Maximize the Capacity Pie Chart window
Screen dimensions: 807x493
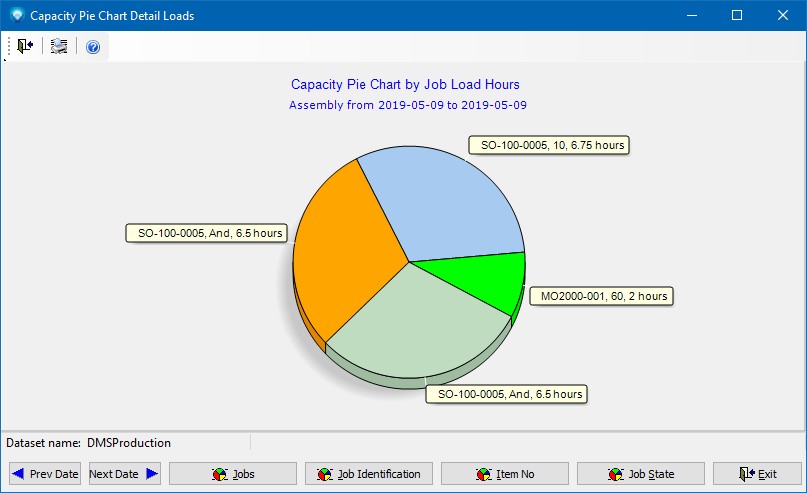coord(736,15)
